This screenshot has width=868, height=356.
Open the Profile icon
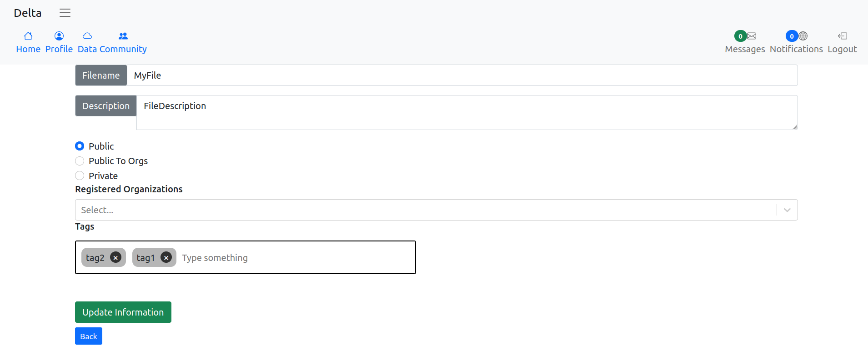pyautogui.click(x=59, y=36)
